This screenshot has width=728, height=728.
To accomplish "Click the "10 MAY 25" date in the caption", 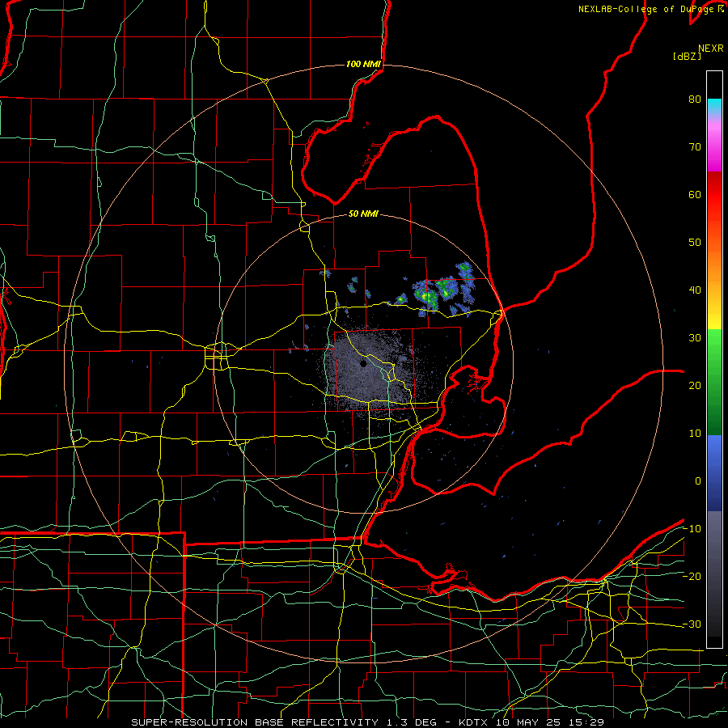I will pyautogui.click(x=527, y=722).
